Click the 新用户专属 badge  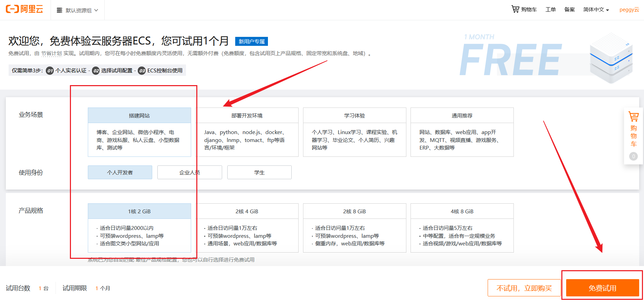[x=251, y=41]
